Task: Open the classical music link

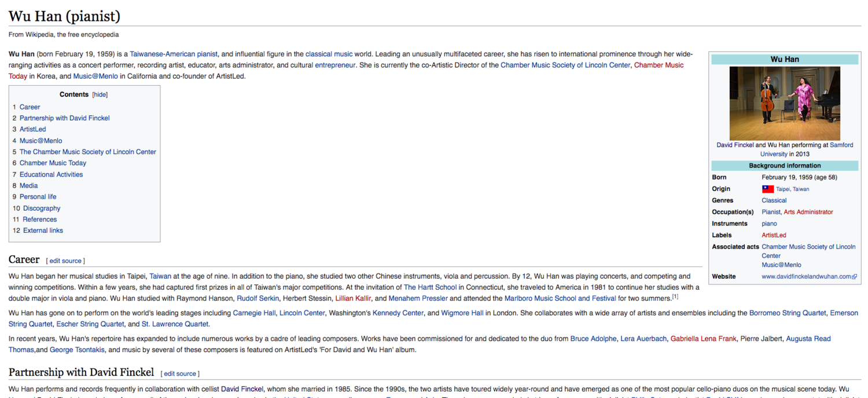Action: [x=329, y=54]
